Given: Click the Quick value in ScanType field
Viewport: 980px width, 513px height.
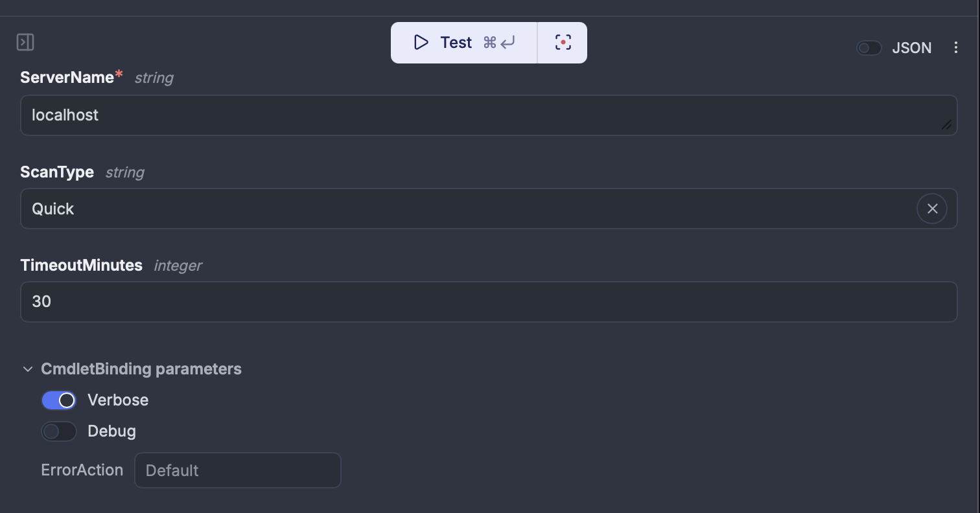Looking at the screenshot, I should [x=52, y=209].
